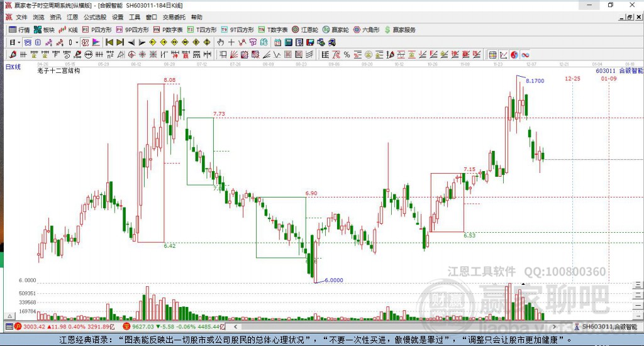The height and width of the screenshot is (346, 644).
Task: Open the 资讯 menu
Action: (55, 17)
